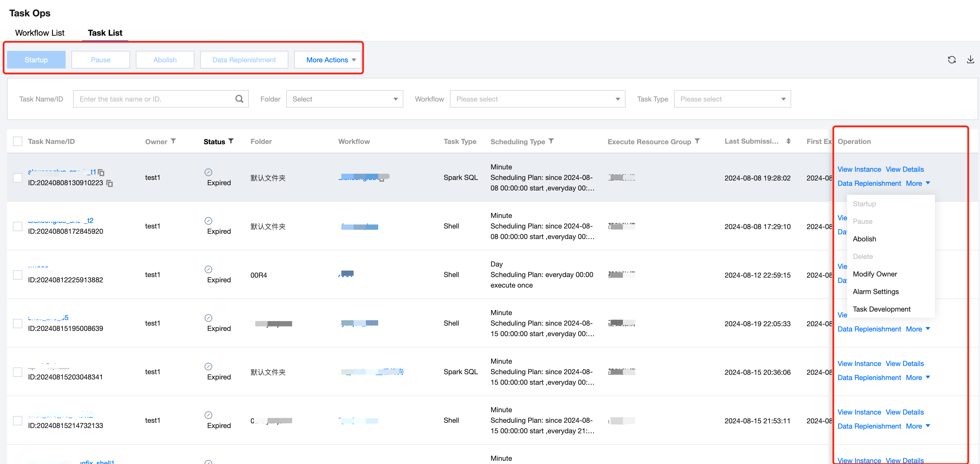Click View Details link in first row
This screenshot has width=980, height=464.
pyautogui.click(x=904, y=169)
